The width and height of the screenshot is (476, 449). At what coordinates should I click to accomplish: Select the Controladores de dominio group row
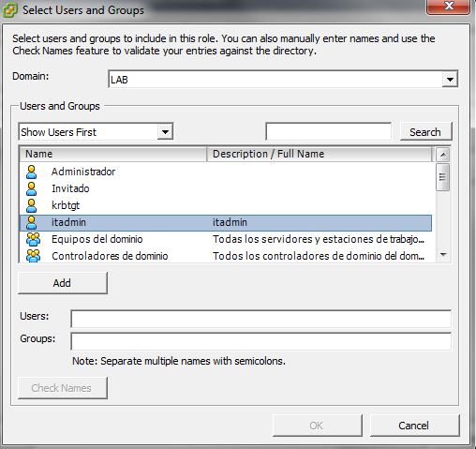point(226,256)
